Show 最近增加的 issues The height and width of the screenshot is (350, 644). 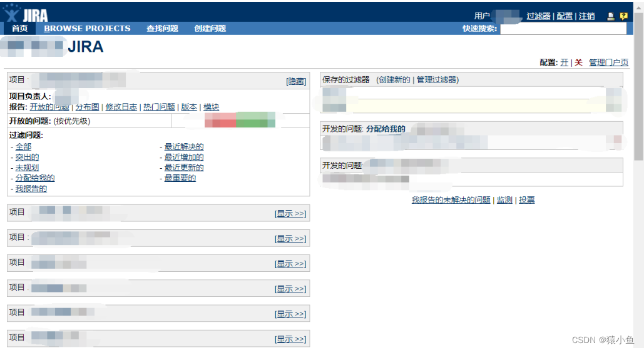[x=184, y=157]
